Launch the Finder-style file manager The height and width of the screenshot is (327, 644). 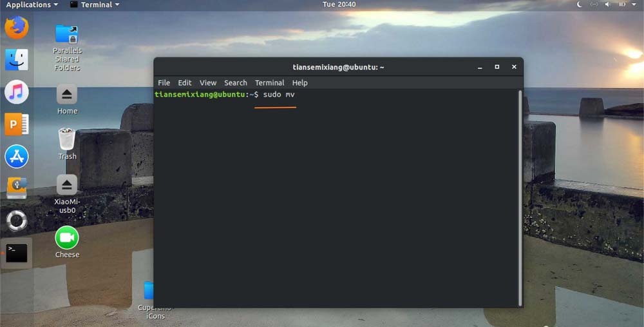tap(16, 59)
